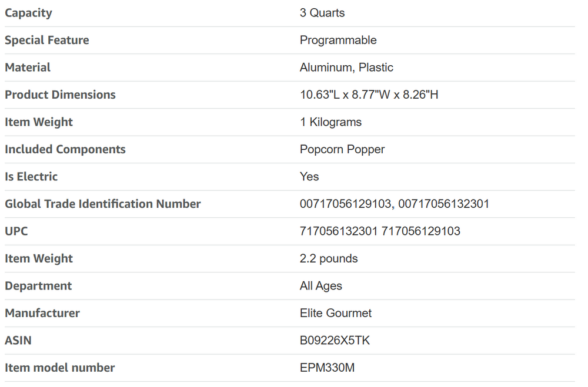Select the "All Ages" department value
This screenshot has height=387, width=588.
point(321,286)
